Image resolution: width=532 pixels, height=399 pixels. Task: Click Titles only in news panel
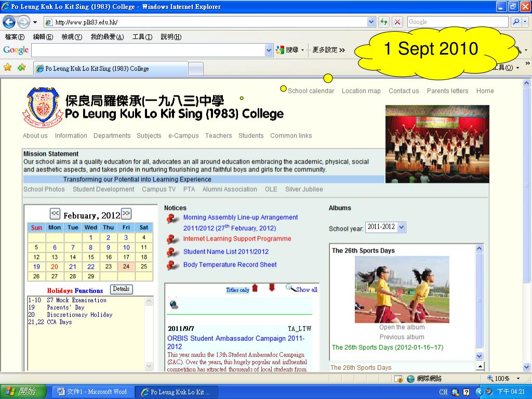point(237,290)
